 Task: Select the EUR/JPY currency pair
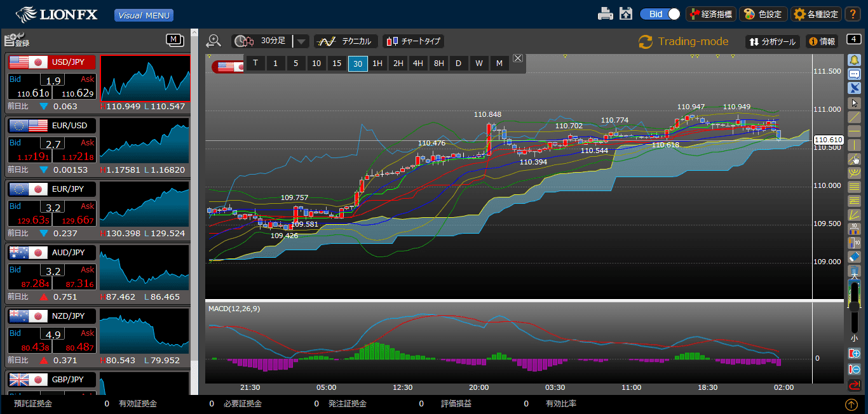pos(51,189)
